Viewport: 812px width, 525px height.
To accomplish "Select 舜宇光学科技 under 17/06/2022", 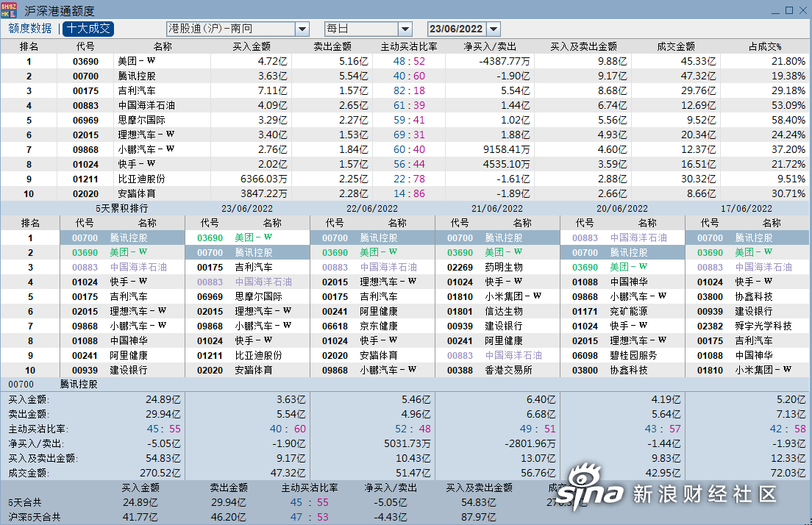I will [x=763, y=326].
